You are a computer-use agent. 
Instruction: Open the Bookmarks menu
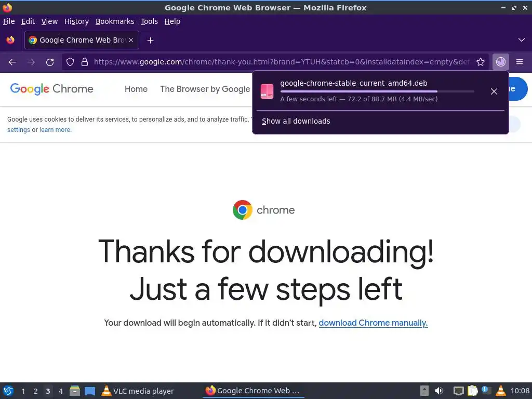[115, 21]
